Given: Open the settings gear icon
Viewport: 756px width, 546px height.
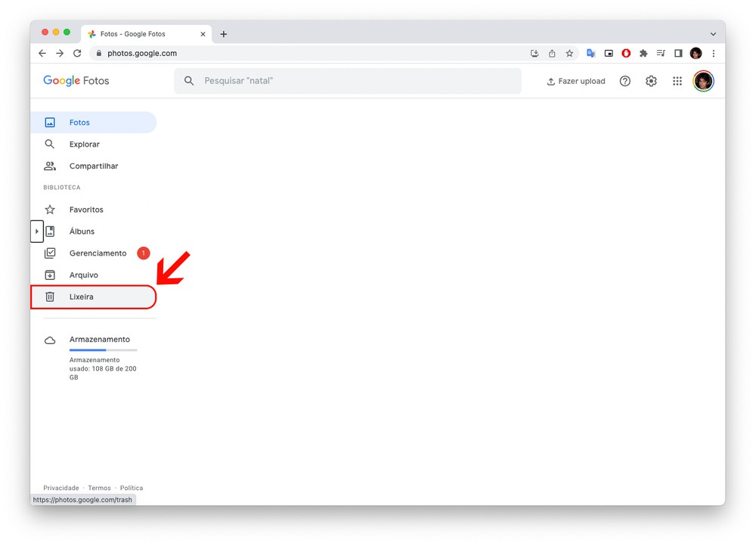Looking at the screenshot, I should coord(651,81).
